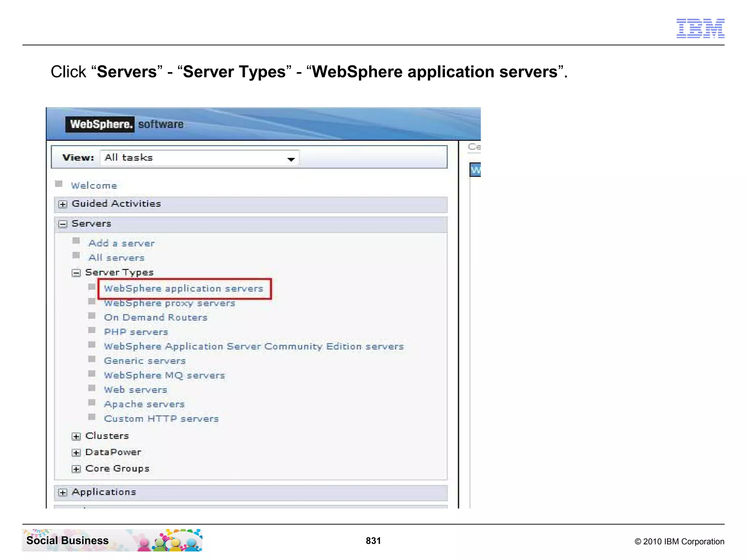Open WebSphere Application Server Community Edition servers
The width and height of the screenshot is (747, 560).
pos(254,346)
